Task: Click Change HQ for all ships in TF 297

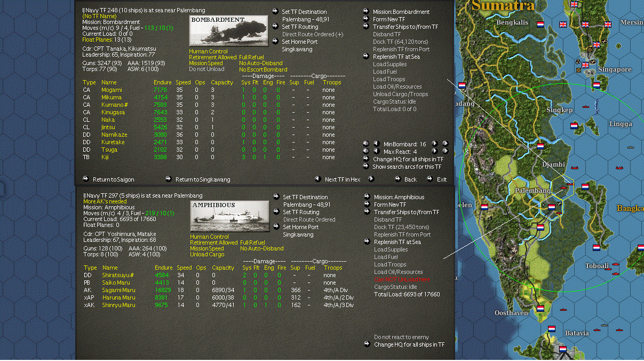Action: pyautogui.click(x=409, y=344)
